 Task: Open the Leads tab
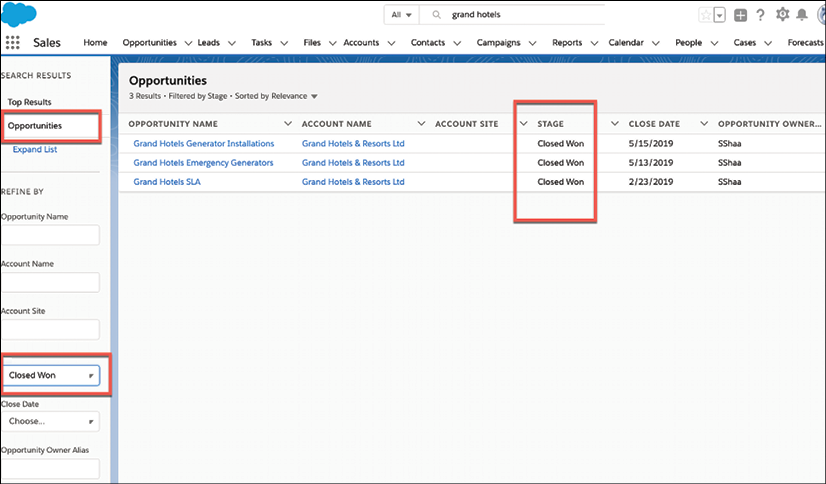[209, 43]
